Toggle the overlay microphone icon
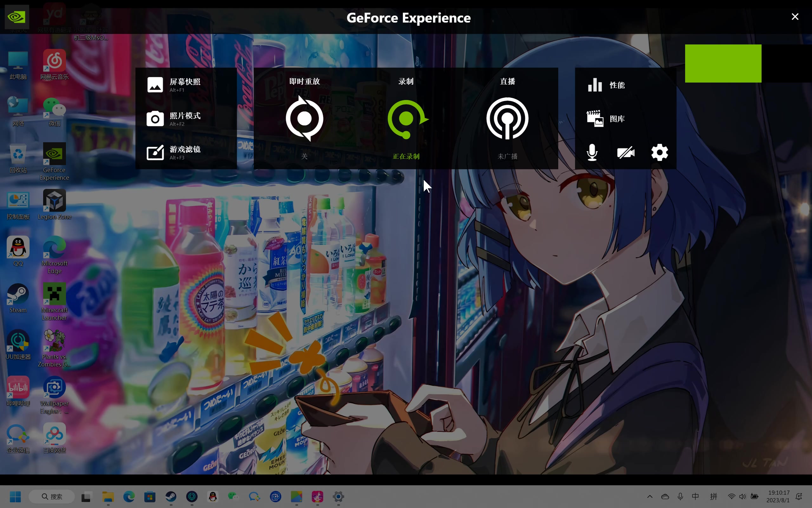812x508 pixels. [592, 152]
